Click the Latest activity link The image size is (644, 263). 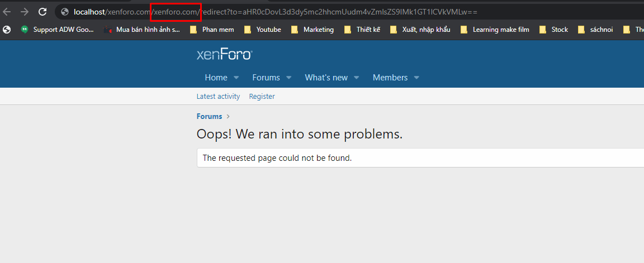coord(218,97)
